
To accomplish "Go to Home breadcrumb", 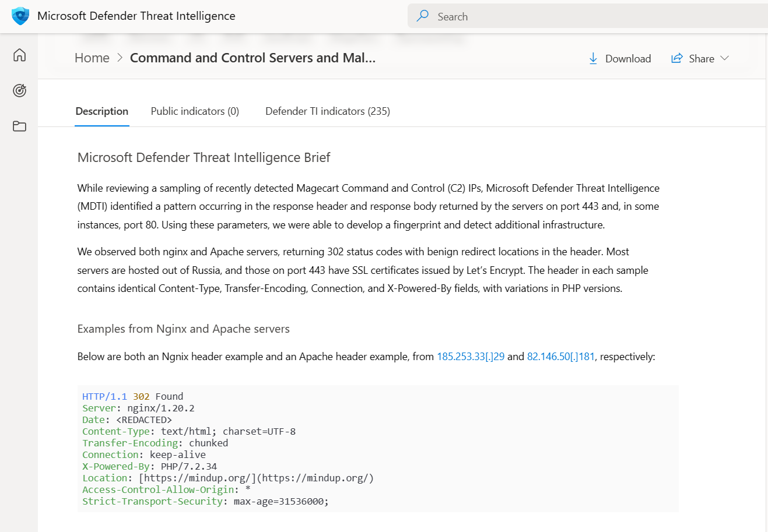I will point(92,58).
